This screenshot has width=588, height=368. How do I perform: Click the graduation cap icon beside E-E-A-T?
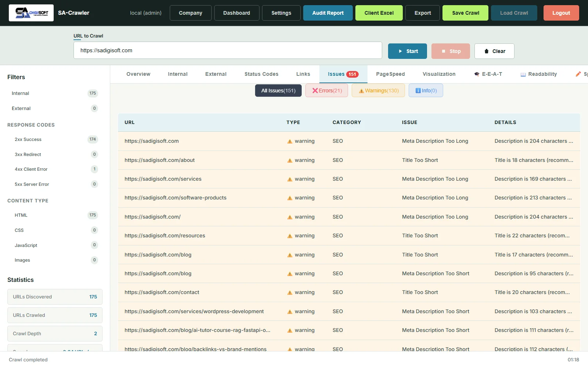[477, 74]
